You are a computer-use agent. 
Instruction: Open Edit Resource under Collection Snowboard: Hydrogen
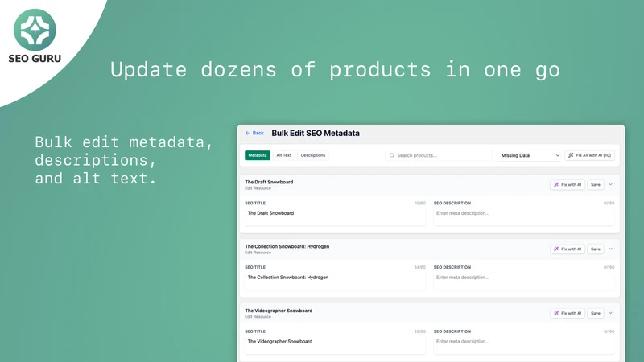coord(258,253)
